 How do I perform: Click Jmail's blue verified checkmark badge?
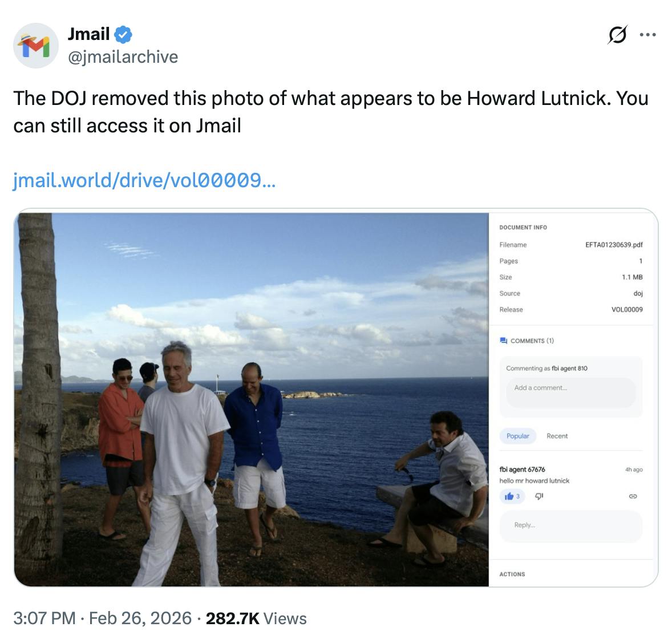pos(123,34)
